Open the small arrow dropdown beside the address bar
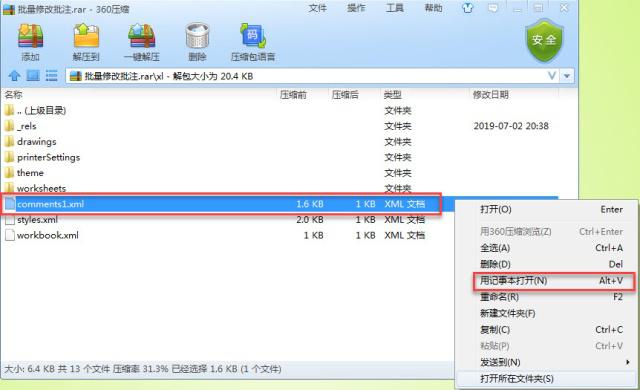This screenshot has height=390, width=640. [567, 76]
